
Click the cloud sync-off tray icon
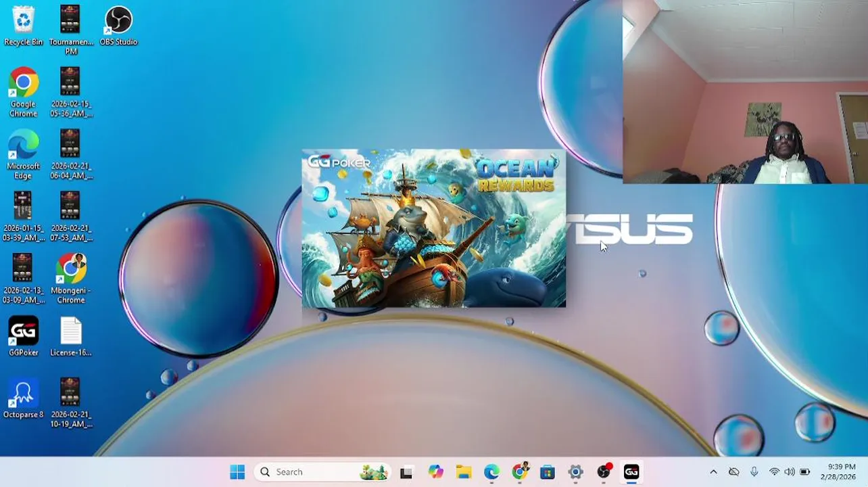pyautogui.click(x=733, y=472)
